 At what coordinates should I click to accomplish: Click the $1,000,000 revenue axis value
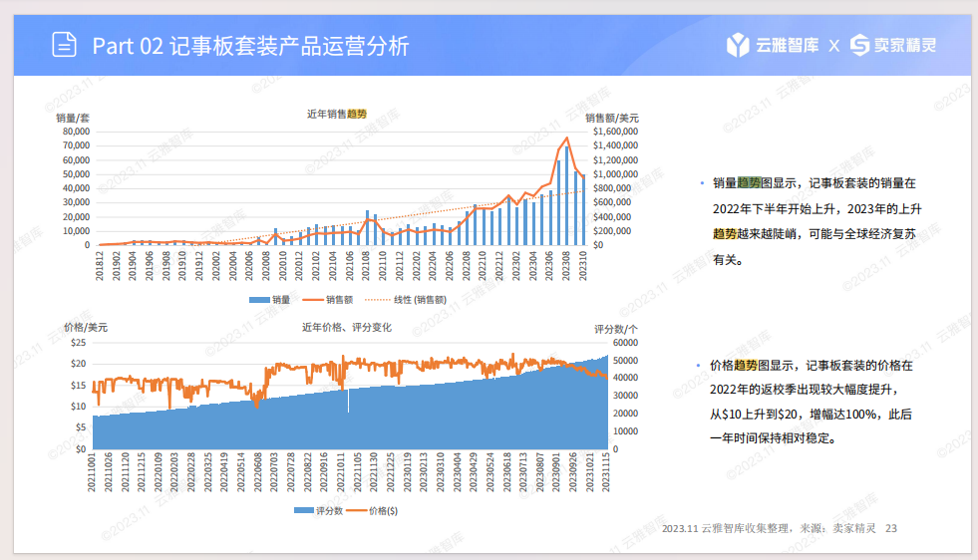coord(616,174)
